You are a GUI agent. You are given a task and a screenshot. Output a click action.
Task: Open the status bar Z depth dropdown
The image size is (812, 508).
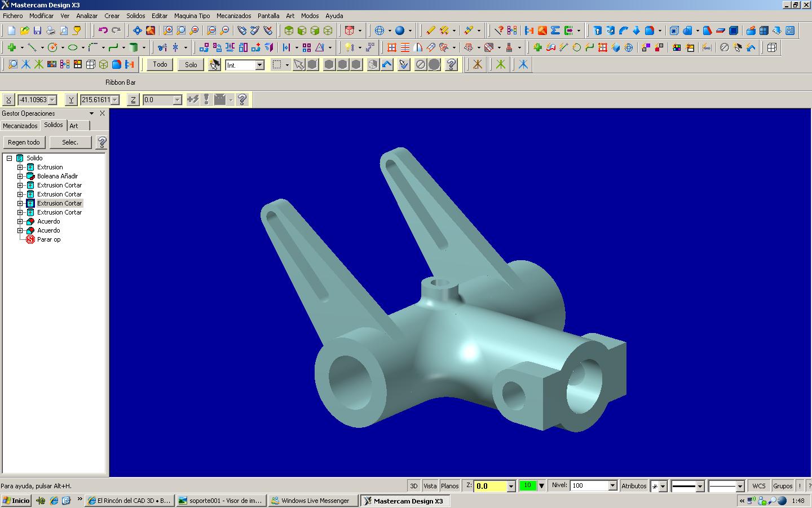point(511,486)
